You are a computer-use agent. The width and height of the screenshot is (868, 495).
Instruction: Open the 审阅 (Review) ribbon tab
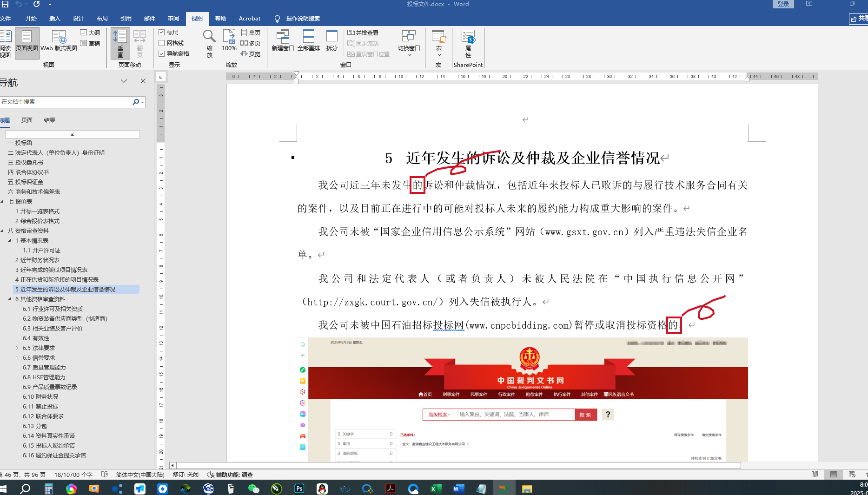click(x=173, y=19)
